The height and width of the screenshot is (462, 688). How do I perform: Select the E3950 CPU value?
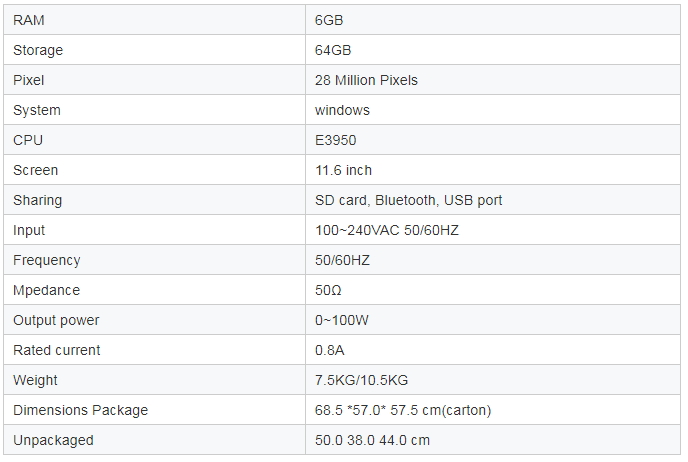[336, 140]
